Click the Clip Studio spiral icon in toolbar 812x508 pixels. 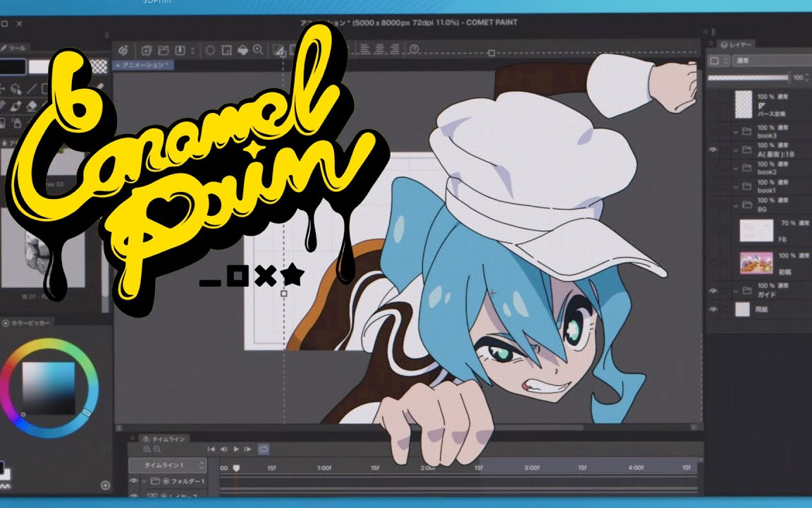click(123, 50)
